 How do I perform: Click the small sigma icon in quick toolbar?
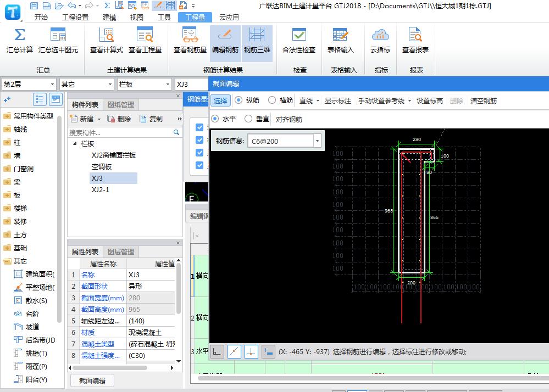tap(107, 5)
